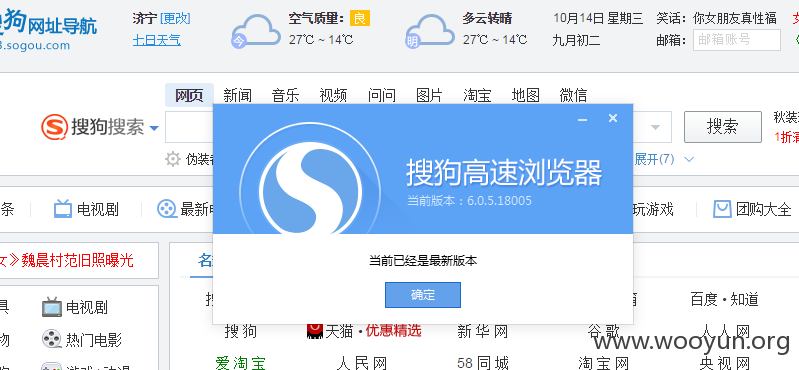Click today's cloudy weather icon
The height and width of the screenshot is (370, 799).
pos(256,31)
